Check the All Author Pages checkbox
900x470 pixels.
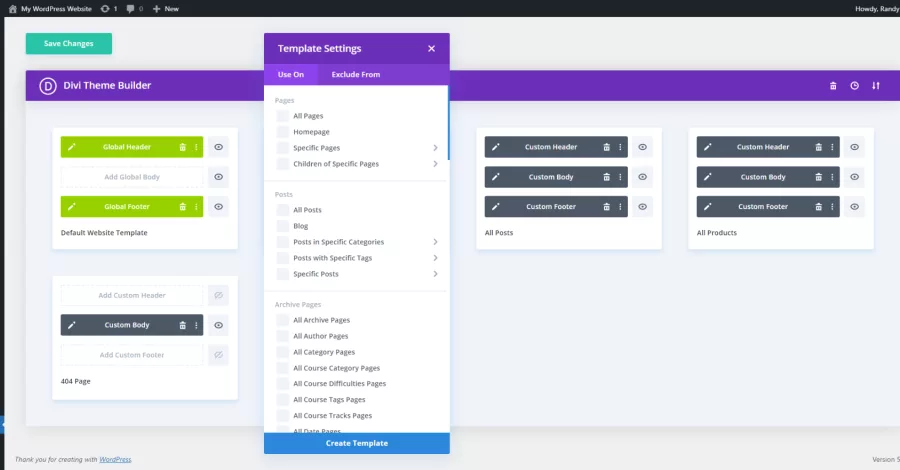pos(282,336)
